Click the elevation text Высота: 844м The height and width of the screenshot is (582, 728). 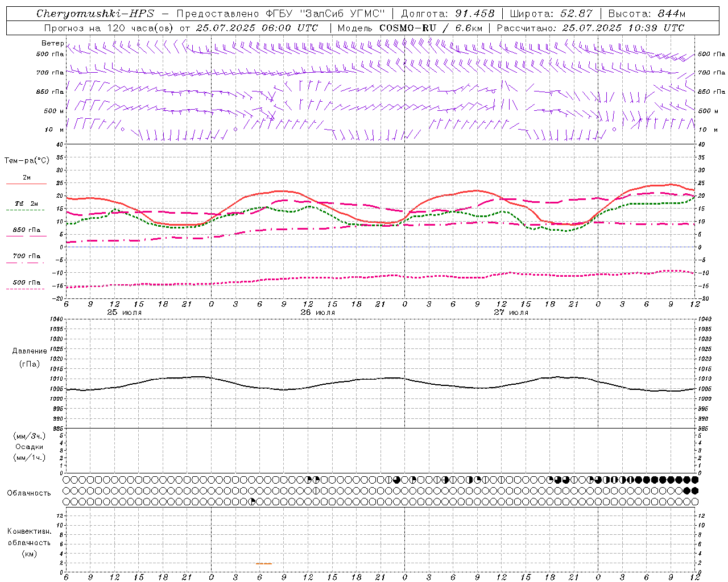(647, 14)
